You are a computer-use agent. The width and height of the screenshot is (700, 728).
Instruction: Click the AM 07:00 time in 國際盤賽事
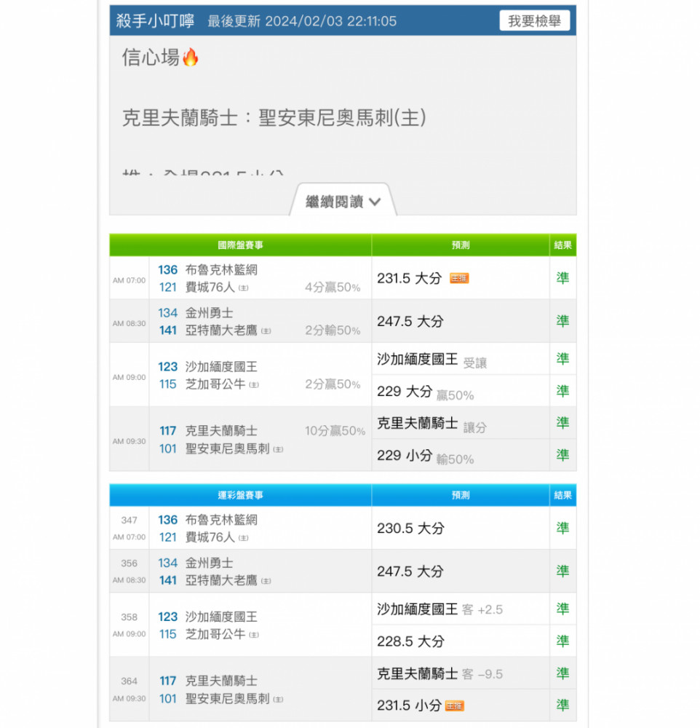tap(129, 280)
